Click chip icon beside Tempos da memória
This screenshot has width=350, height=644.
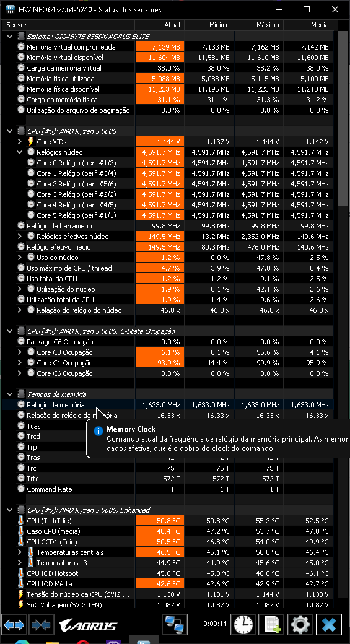21,394
